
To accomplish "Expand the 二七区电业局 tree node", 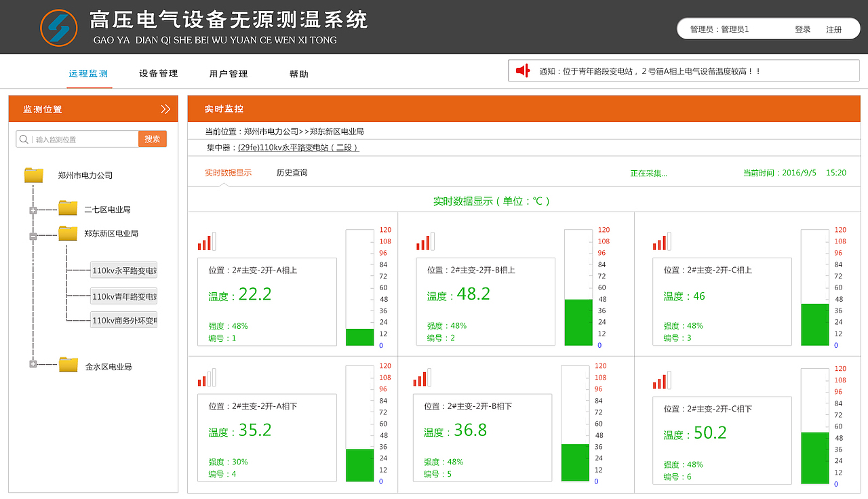I will pos(33,212).
